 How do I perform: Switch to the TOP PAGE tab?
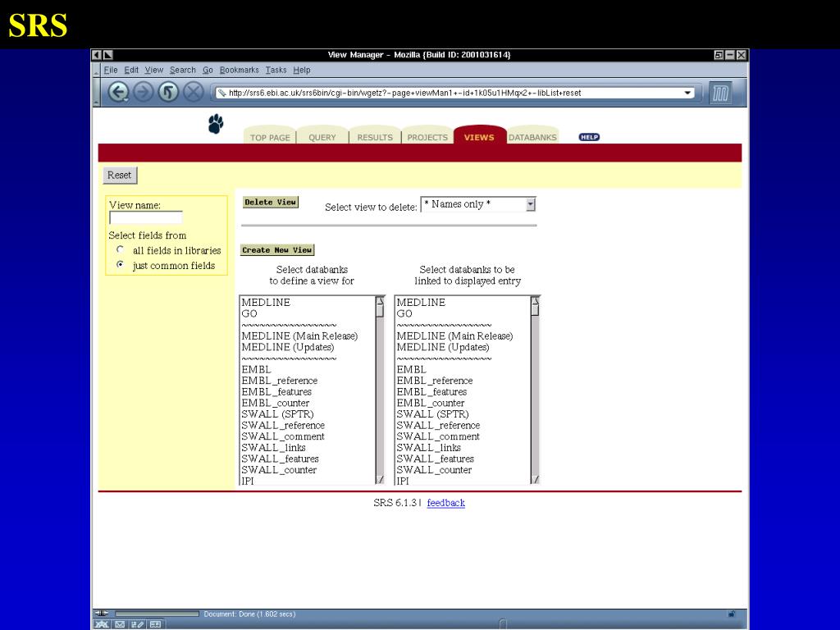[x=269, y=137]
